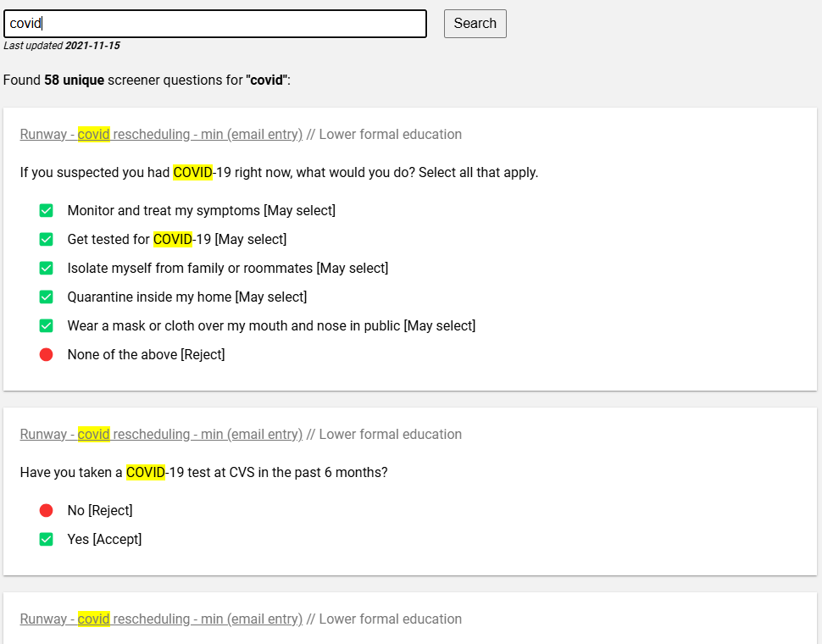The image size is (822, 644).
Task: Click the question about suspecting COVID-19 right now
Action: 279,172
